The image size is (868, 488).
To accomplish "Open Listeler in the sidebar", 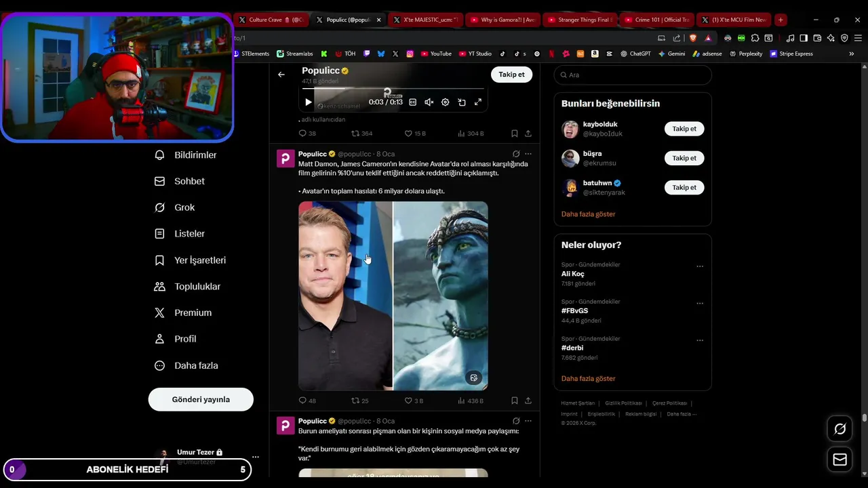I will 180,234.
